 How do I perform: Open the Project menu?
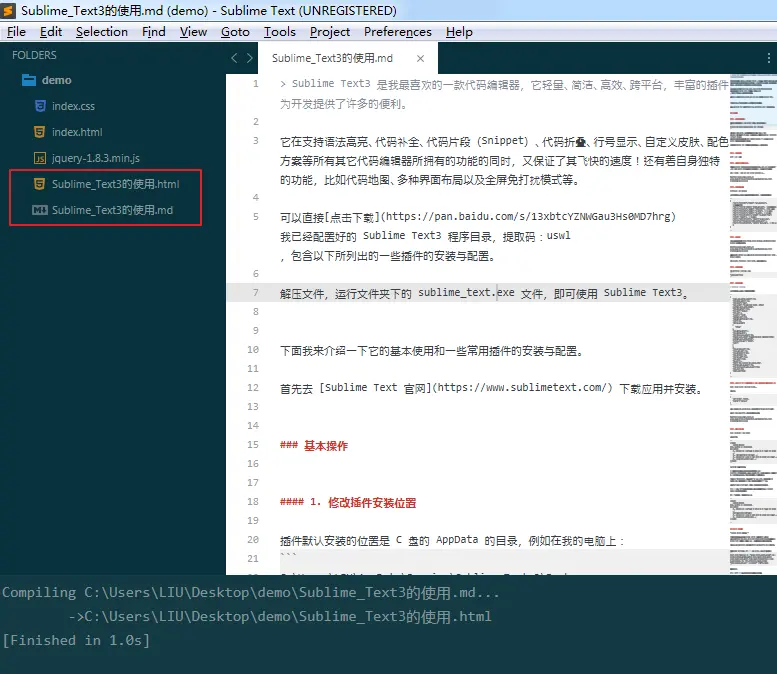coord(330,32)
